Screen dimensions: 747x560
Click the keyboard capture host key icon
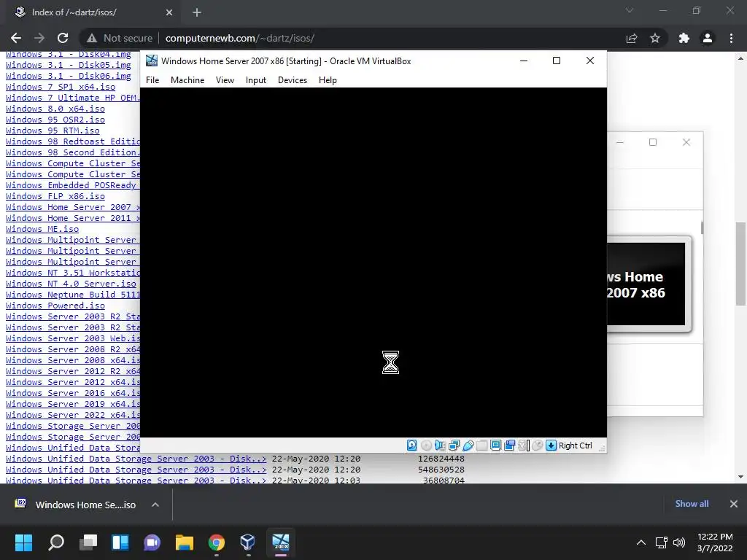pyautogui.click(x=551, y=446)
